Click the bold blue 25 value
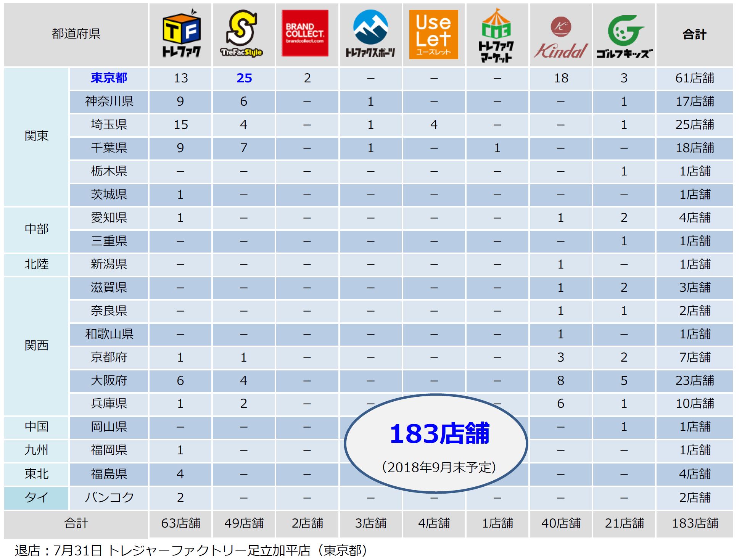Screen dimensions: 742x560 click(x=244, y=78)
